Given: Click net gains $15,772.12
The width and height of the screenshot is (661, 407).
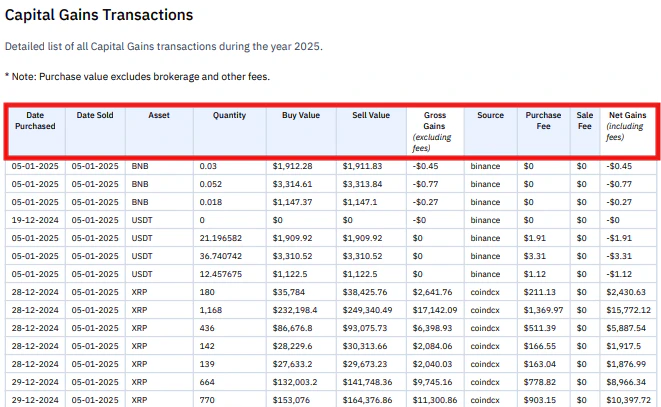Looking at the screenshot, I should tap(629, 310).
